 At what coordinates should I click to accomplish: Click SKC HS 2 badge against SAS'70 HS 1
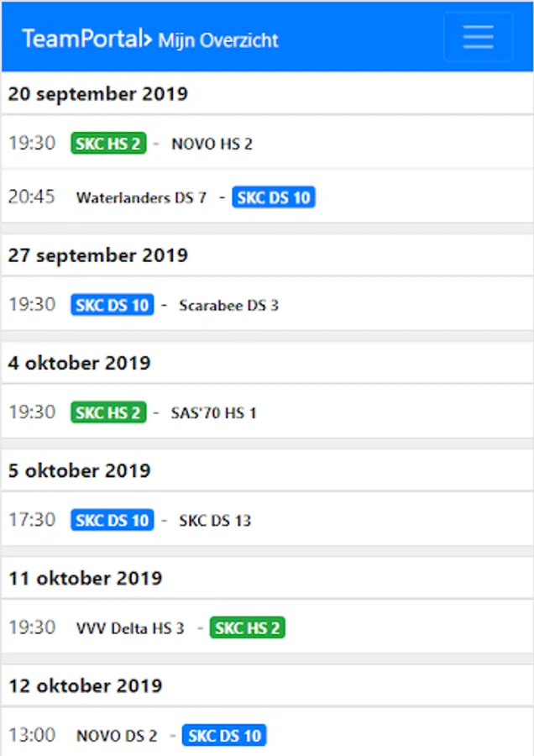108,412
